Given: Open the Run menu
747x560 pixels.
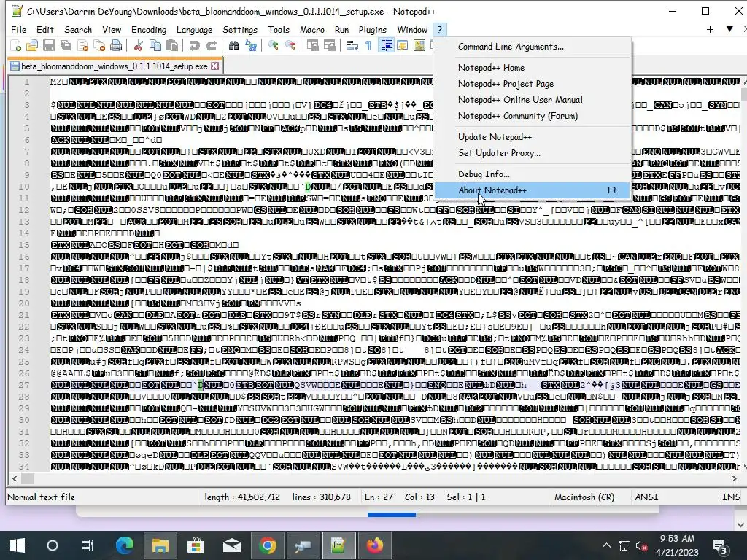Looking at the screenshot, I should pos(341,29).
